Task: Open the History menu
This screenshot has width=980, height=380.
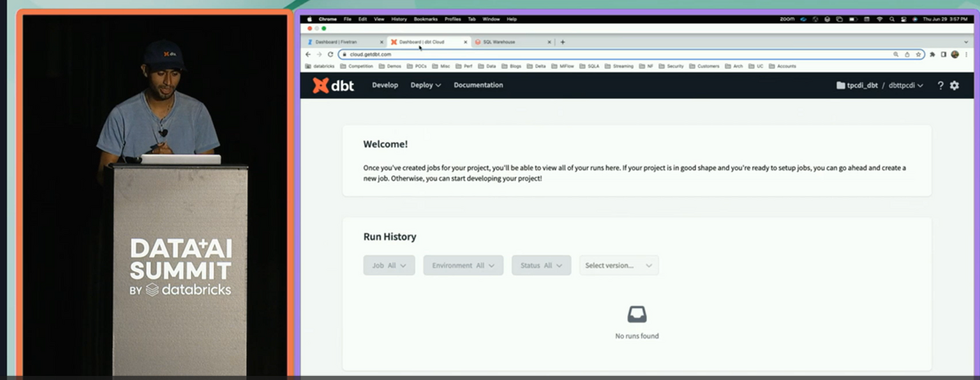Action: (x=399, y=19)
